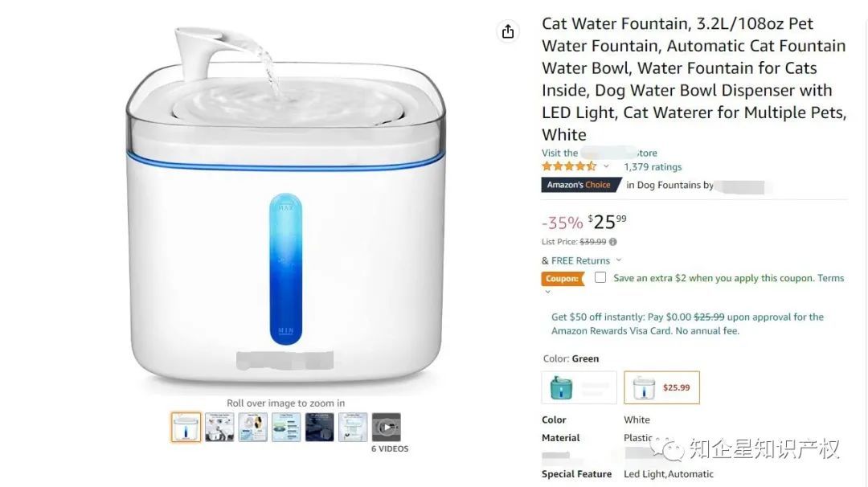View the third product image thumbnail
Screen dimensions: 868x487
(x=253, y=428)
